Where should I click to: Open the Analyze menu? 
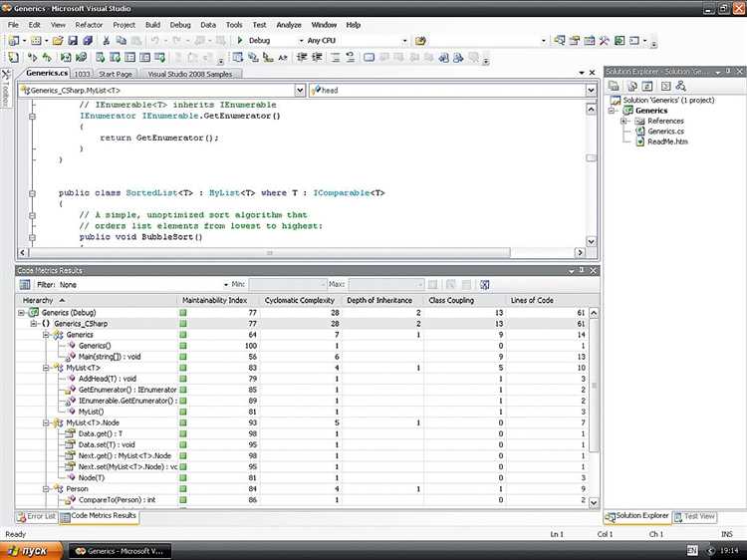(289, 25)
